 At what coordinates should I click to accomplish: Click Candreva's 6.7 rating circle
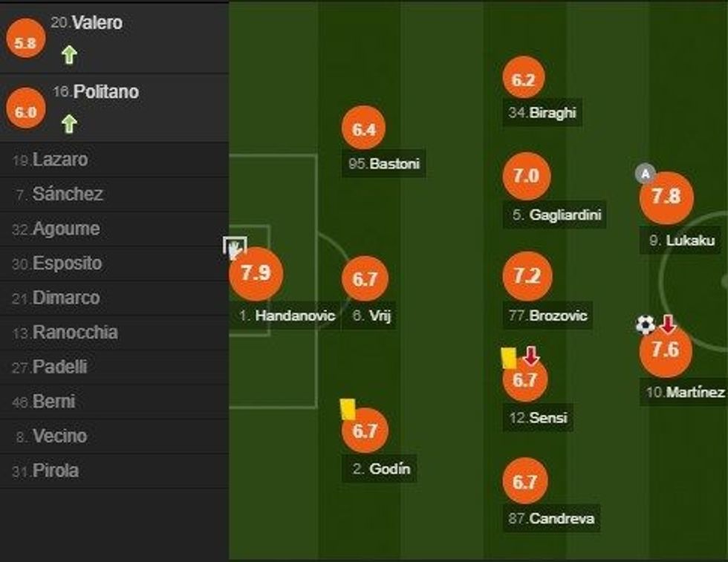click(x=524, y=482)
